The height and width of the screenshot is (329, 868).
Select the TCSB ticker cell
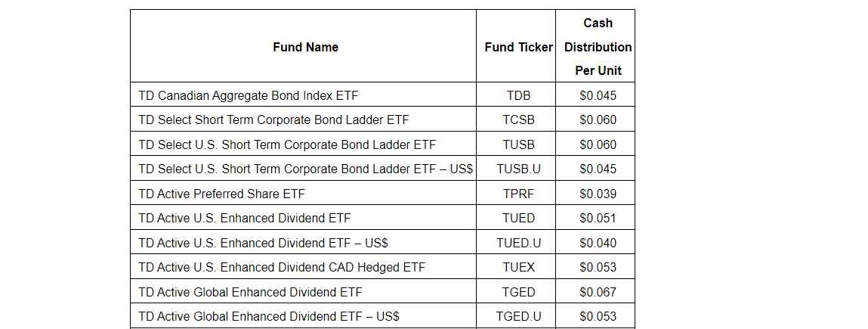(x=518, y=119)
